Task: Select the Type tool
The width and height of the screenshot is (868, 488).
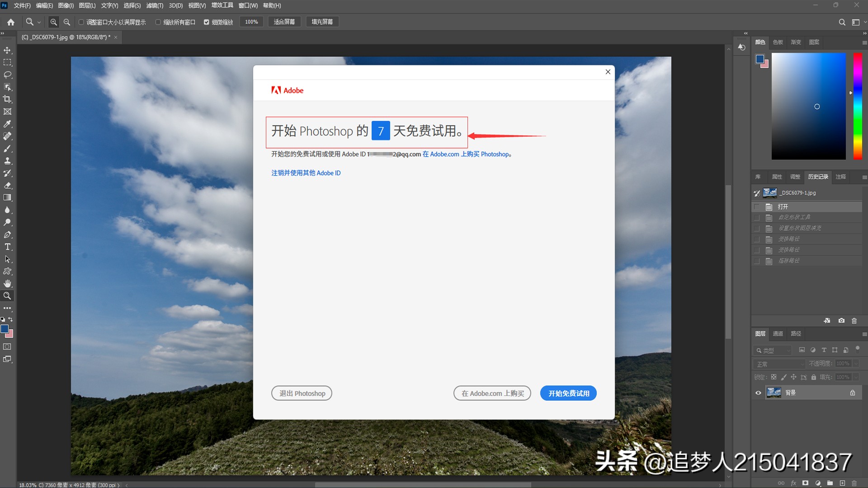Action: [x=7, y=247]
